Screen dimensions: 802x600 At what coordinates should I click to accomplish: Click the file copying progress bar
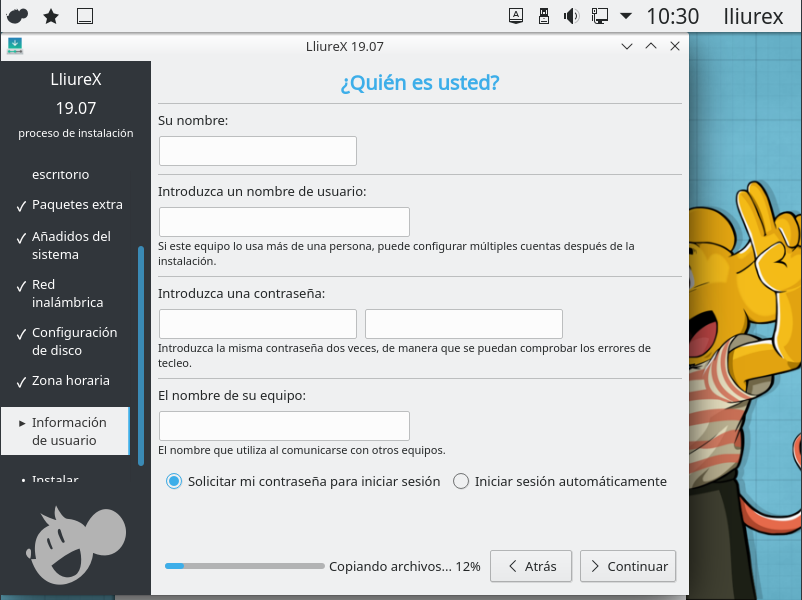pyautogui.click(x=245, y=566)
